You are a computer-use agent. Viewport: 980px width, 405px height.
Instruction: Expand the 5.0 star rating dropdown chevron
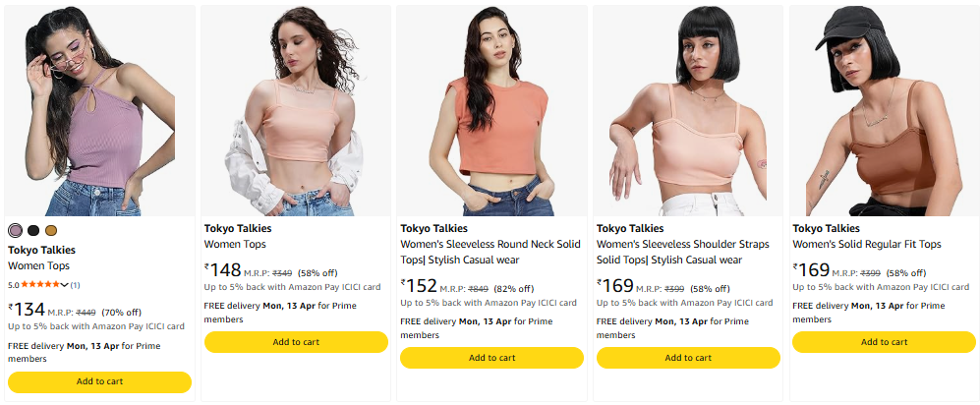click(64, 285)
